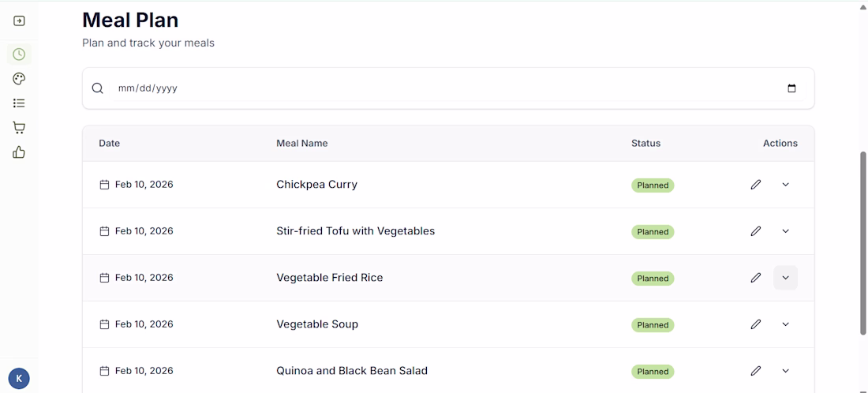
Task: Click the search magnifier icon
Action: [x=97, y=88]
